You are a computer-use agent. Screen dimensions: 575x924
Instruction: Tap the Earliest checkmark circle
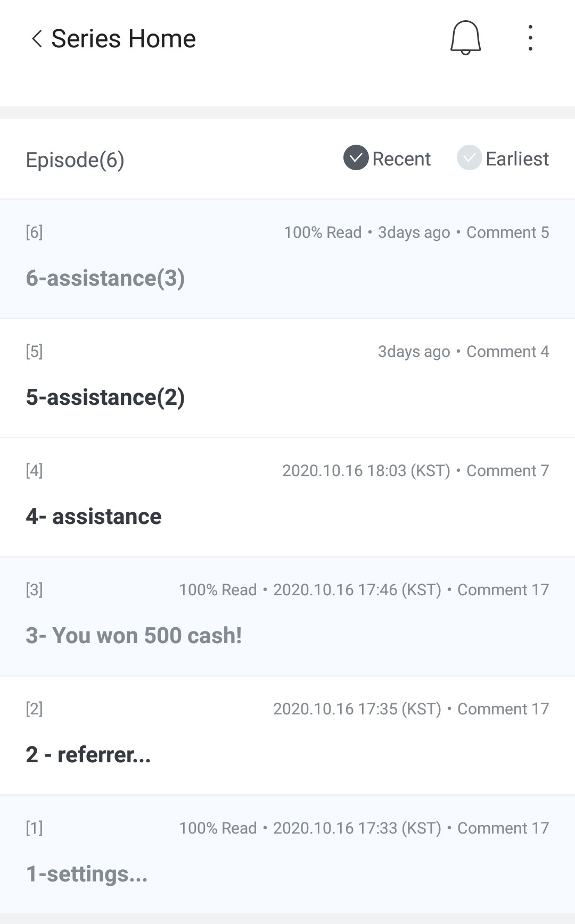point(469,158)
